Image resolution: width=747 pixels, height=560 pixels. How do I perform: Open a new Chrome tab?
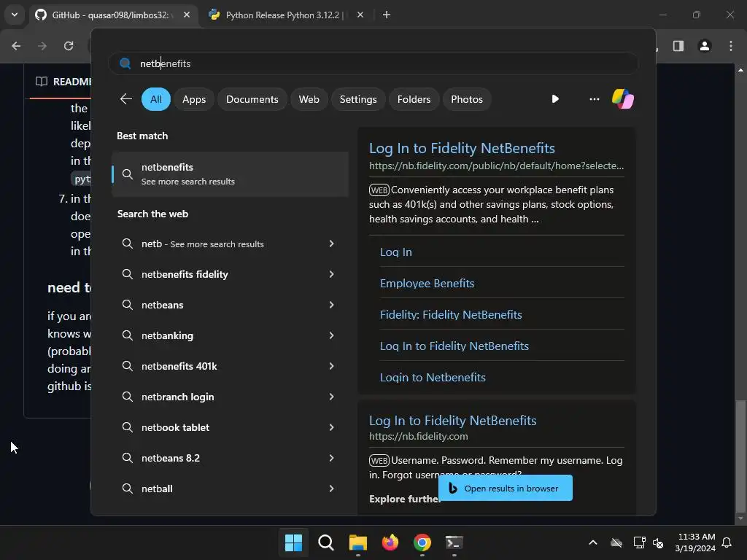coord(387,15)
